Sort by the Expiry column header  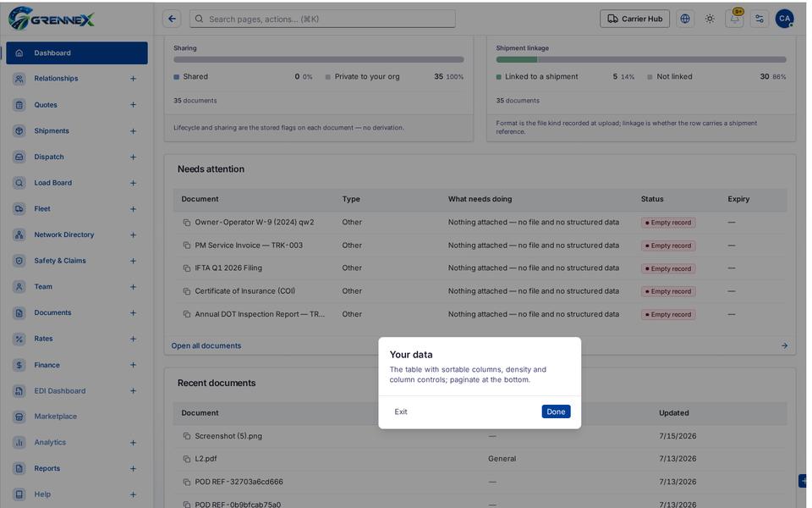pos(738,199)
